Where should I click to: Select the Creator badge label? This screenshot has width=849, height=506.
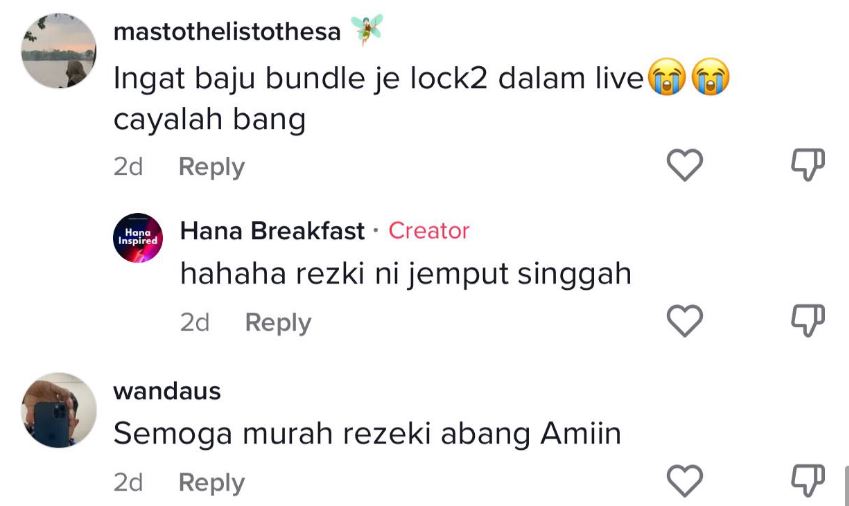pyautogui.click(x=429, y=231)
